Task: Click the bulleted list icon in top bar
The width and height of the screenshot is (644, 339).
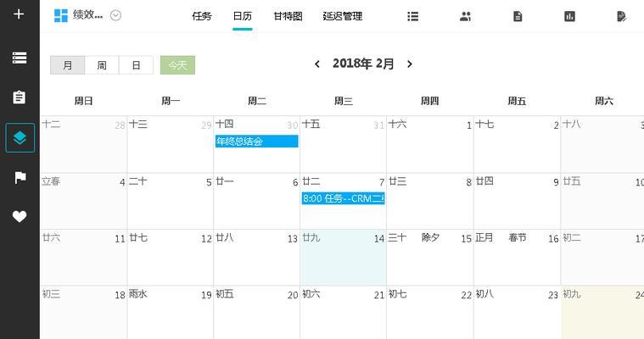Action: [x=413, y=16]
